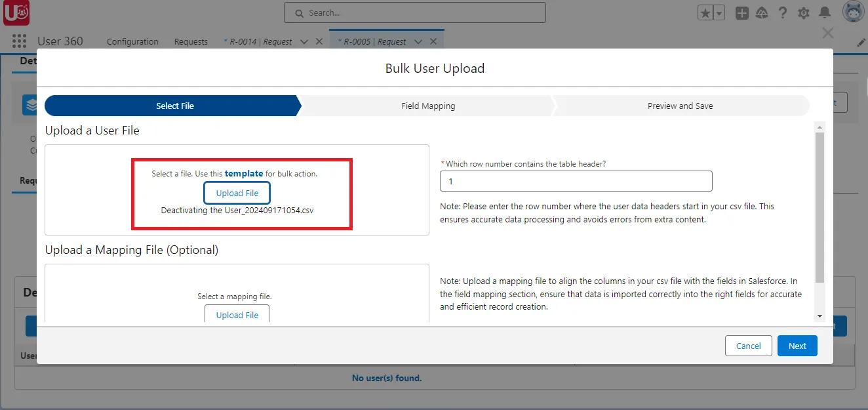Open the bulk action template link
This screenshot has width=868, height=410.
245,173
